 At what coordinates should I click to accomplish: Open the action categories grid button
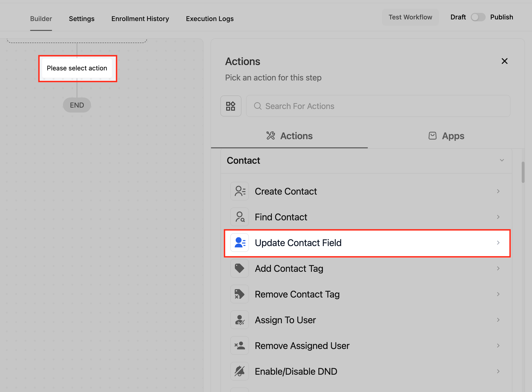tap(231, 106)
